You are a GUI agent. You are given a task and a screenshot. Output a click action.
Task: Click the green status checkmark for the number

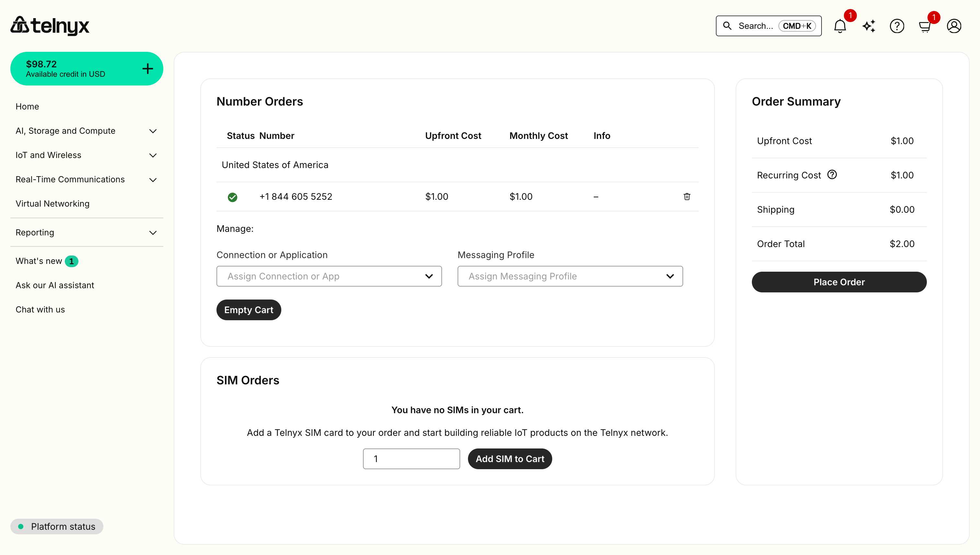click(x=232, y=197)
